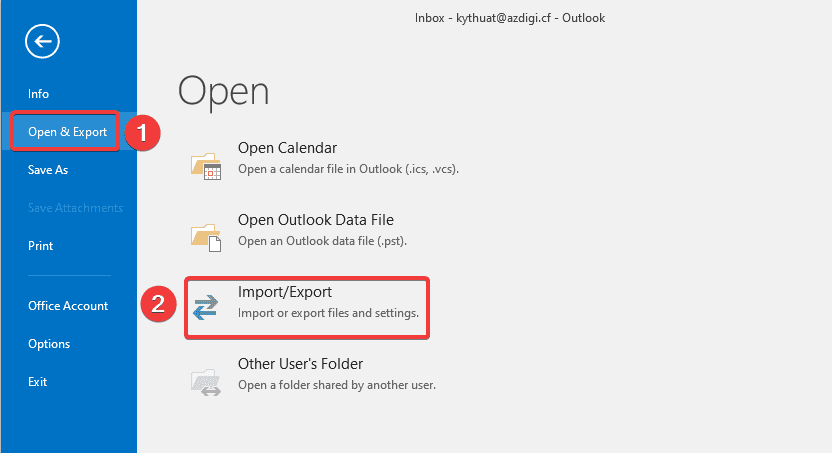Image resolution: width=832 pixels, height=453 pixels.
Task: Click the back arrow icon
Action: 45,41
